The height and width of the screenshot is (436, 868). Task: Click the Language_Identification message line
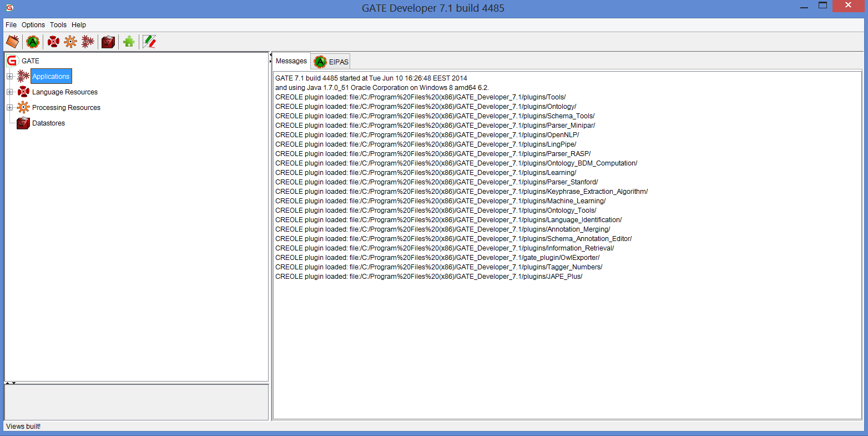pyautogui.click(x=448, y=220)
